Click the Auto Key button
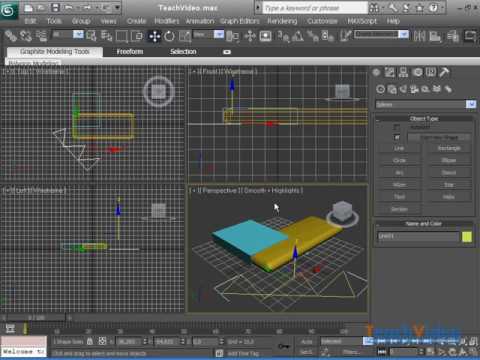 coord(307,341)
